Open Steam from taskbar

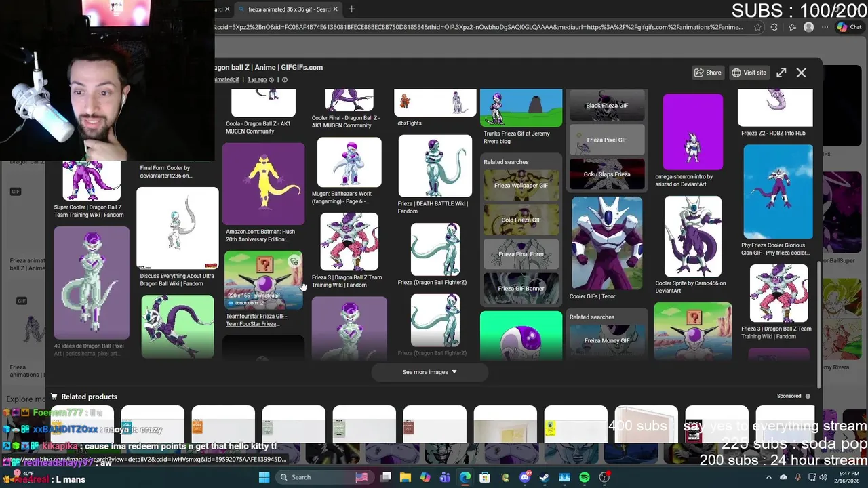545,477
